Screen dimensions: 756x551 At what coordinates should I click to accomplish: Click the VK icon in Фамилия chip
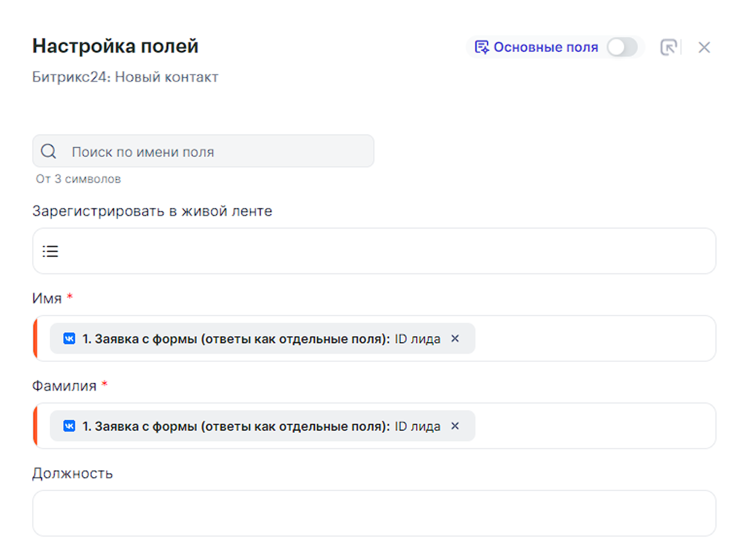(69, 426)
